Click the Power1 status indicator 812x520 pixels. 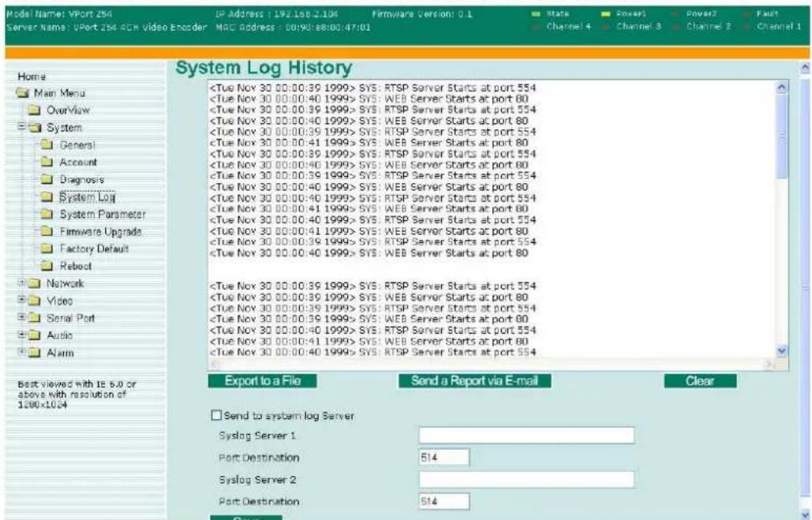(605, 14)
